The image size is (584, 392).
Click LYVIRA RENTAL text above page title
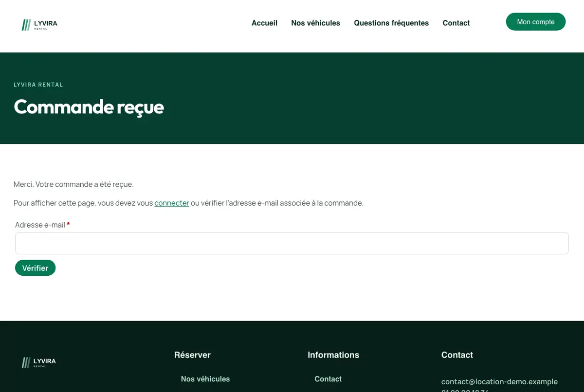(x=38, y=85)
